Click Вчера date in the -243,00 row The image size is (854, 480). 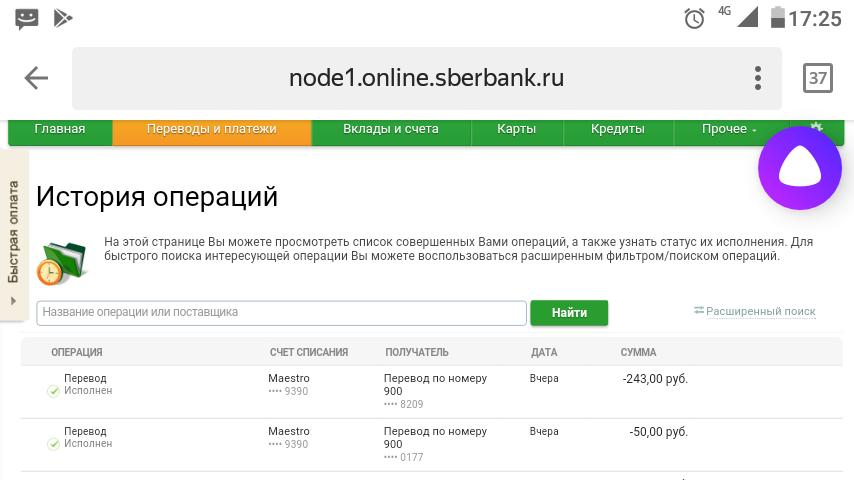pyautogui.click(x=544, y=378)
